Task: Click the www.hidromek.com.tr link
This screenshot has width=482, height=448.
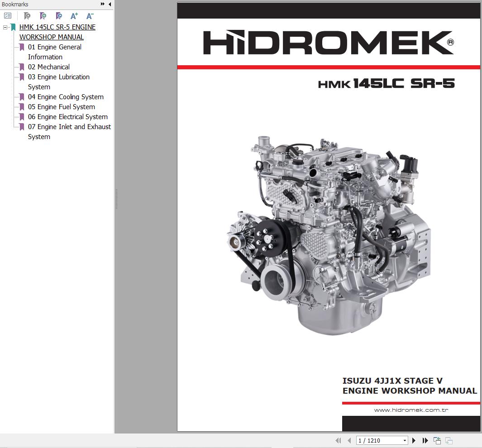Action: click(411, 410)
